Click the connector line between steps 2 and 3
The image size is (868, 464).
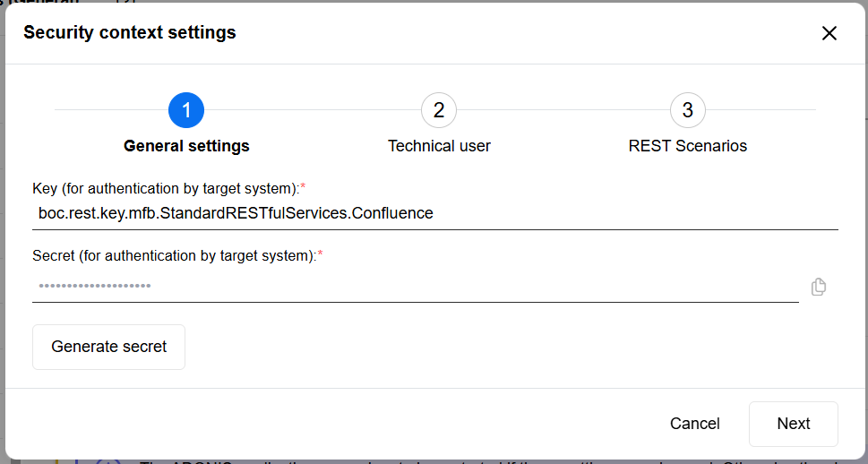tap(563, 110)
